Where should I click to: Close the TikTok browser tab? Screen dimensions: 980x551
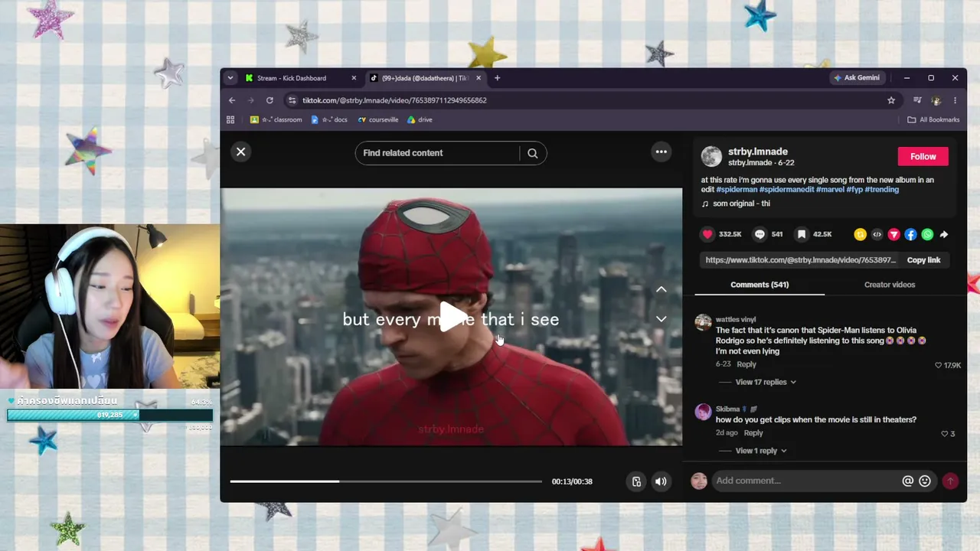click(479, 78)
